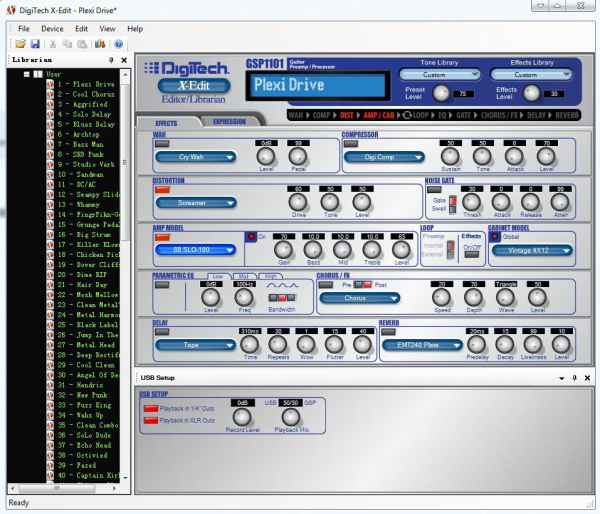Toggle the Cabinet Model Global switch
This screenshot has height=514, width=600.
click(495, 237)
